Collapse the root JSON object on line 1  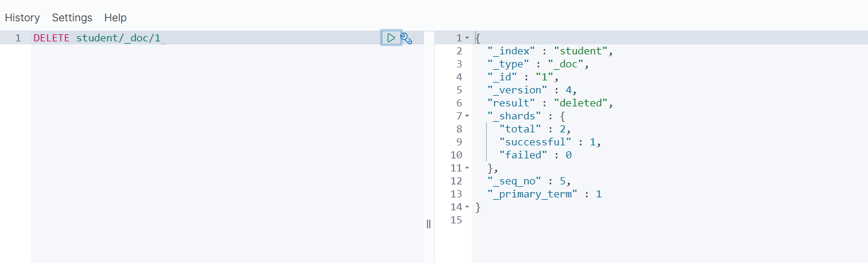pyautogui.click(x=467, y=38)
